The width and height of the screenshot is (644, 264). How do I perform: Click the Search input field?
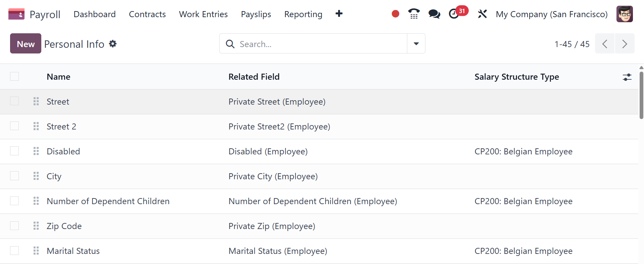click(319, 44)
